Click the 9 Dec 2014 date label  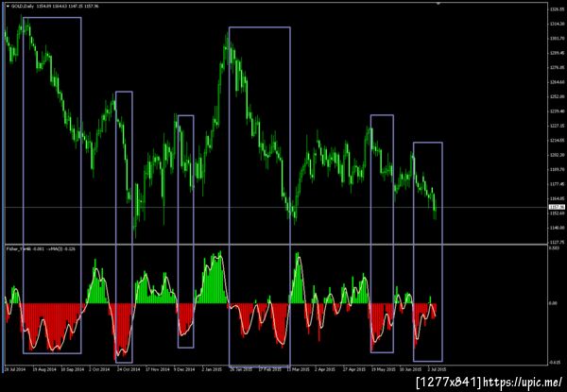tap(184, 369)
